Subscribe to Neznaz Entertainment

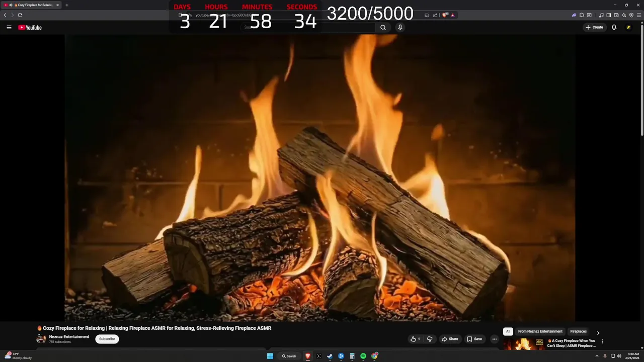[107, 339]
